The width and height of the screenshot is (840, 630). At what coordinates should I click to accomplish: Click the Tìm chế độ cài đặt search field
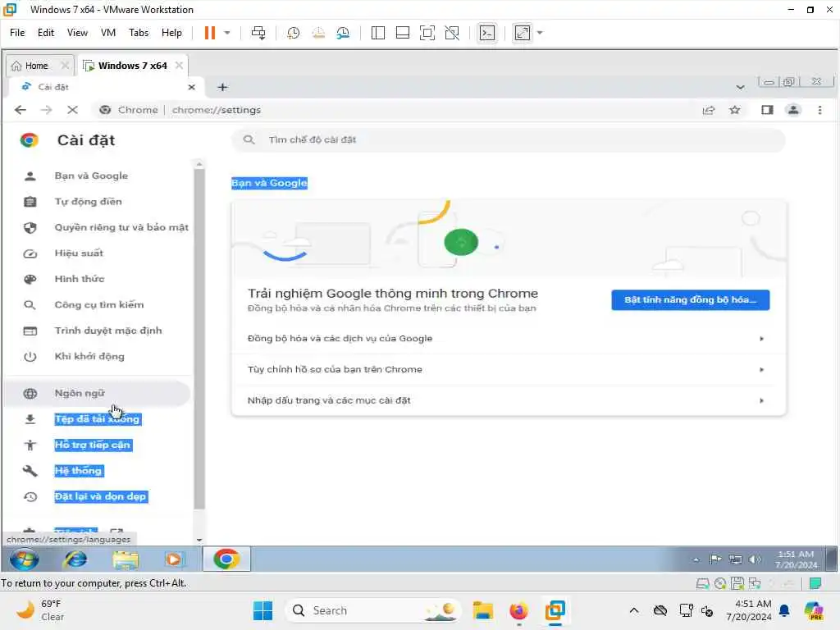coord(509,139)
